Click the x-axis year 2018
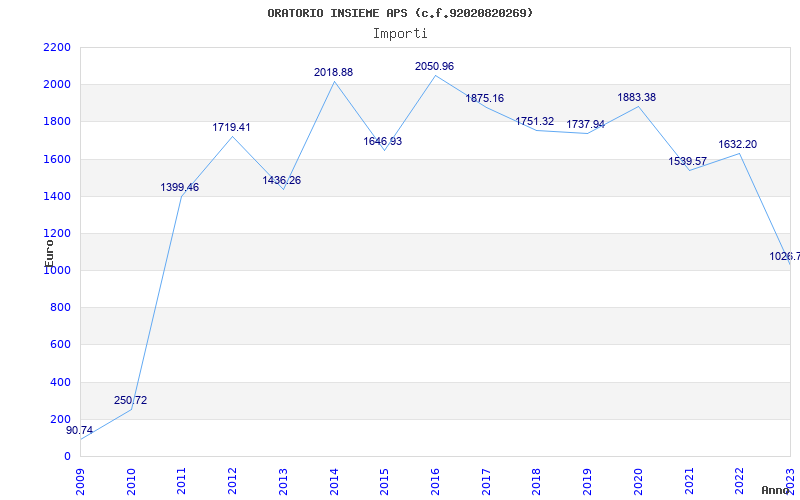This screenshot has height=500, width=800. coord(537,482)
